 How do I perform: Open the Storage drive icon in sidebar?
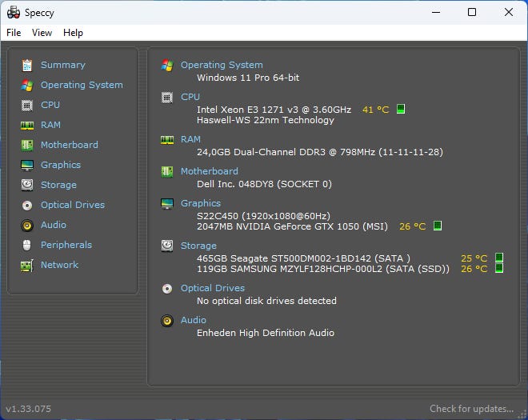[x=27, y=185]
